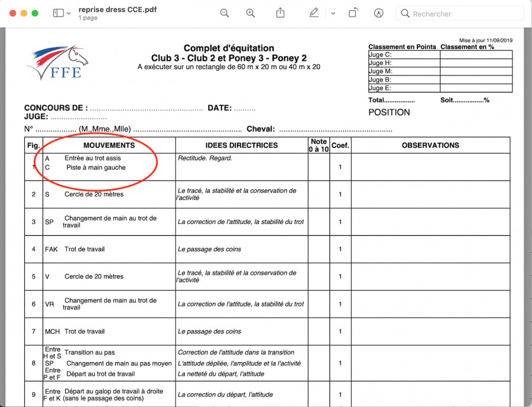Click 'Cercle de 20 mètres' in row V
The width and height of the screenshot is (532, 407).
pyautogui.click(x=94, y=276)
